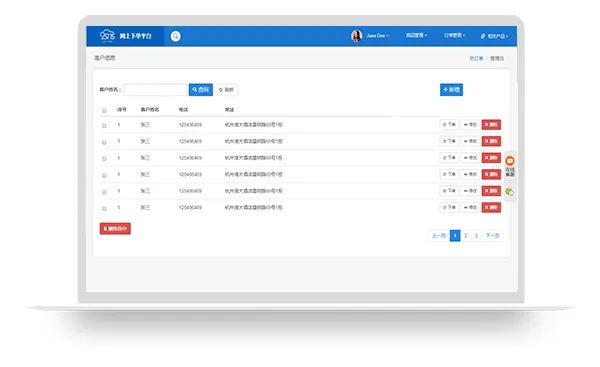The height and width of the screenshot is (367, 600).
Task: Click the round search icon in header
Action: [x=175, y=36]
